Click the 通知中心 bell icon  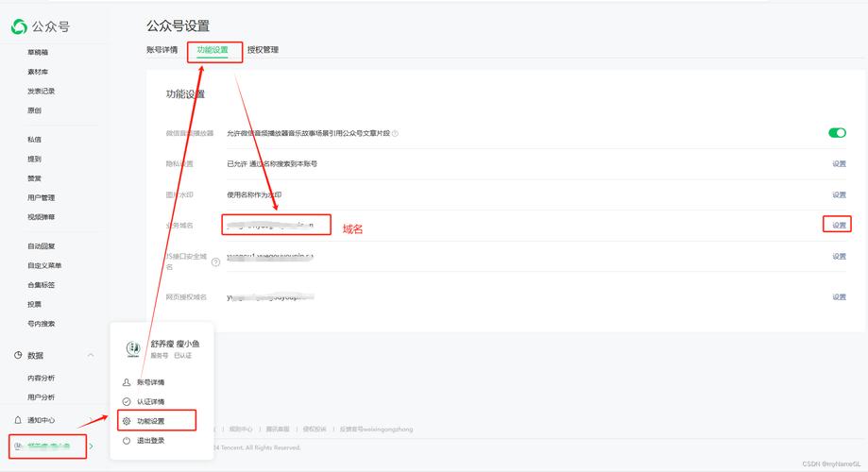(x=18, y=420)
